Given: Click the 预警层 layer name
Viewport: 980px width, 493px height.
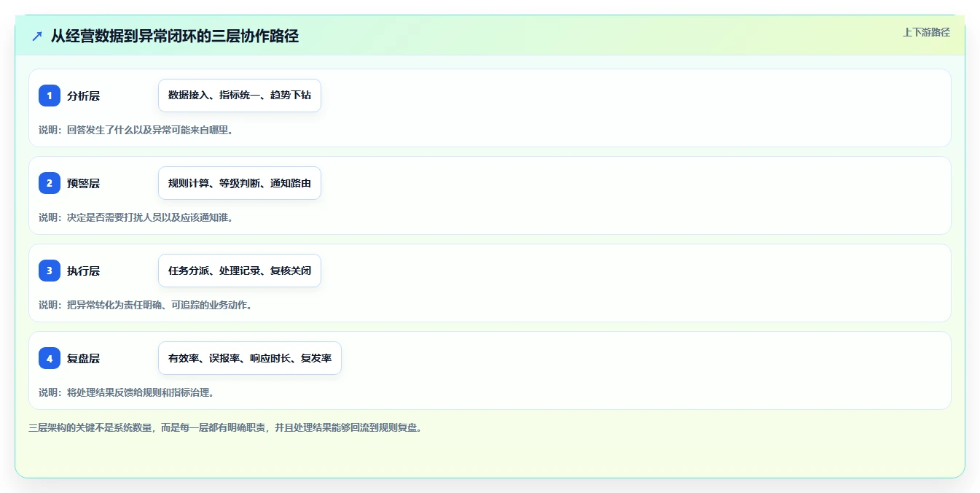Looking at the screenshot, I should 83,183.
